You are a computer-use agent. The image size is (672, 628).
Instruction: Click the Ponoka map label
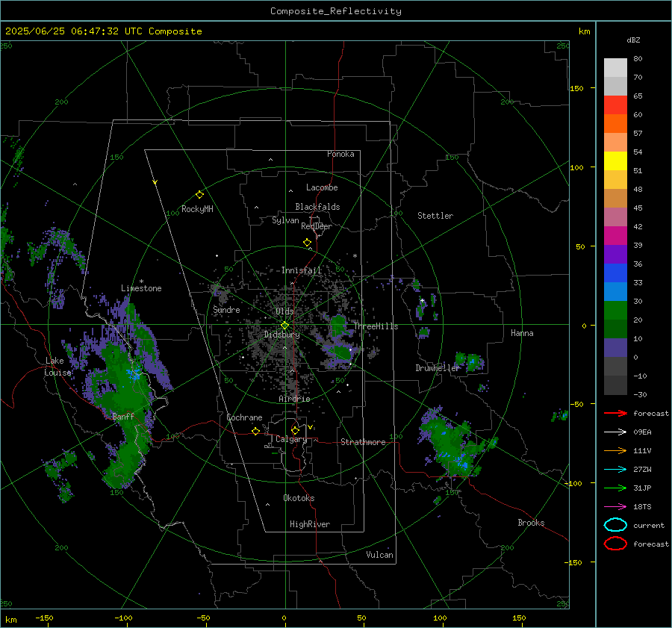tap(340, 154)
